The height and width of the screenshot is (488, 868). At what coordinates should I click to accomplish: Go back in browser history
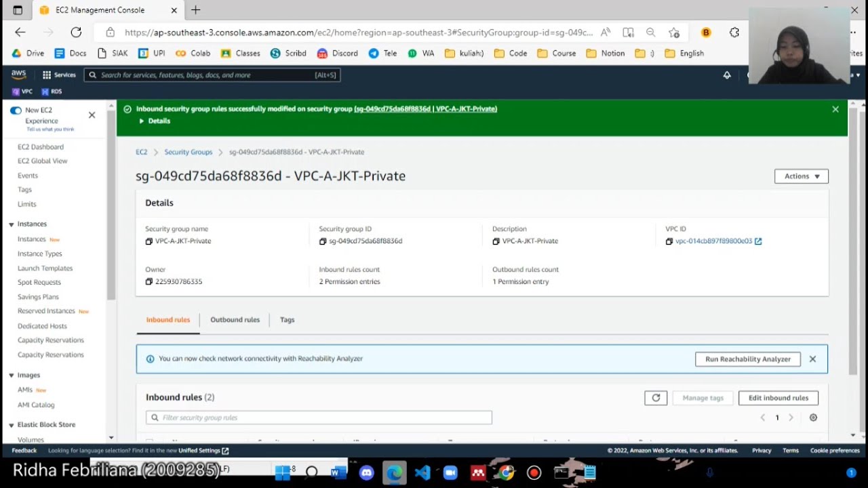tap(20, 32)
